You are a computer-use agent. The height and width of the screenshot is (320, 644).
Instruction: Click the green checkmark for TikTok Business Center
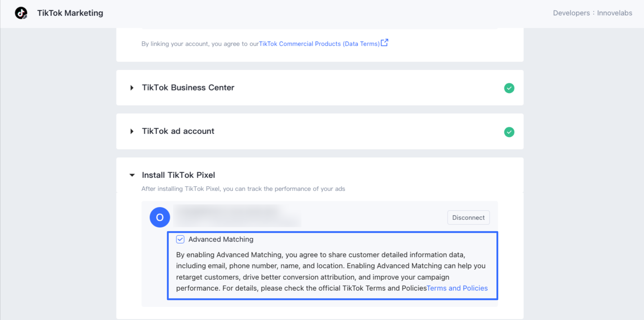(x=509, y=88)
